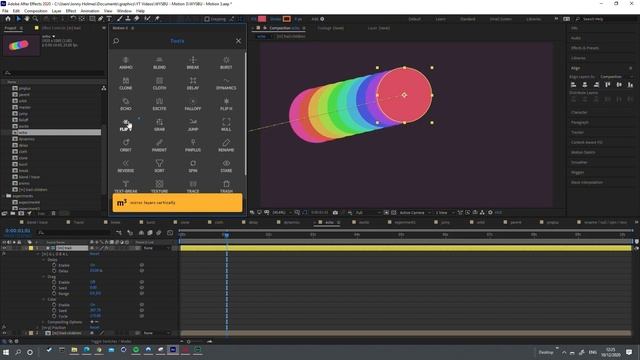The width and height of the screenshot is (640, 360).
Task: Open viewer resolution Full dropdown
Action: 367,213
